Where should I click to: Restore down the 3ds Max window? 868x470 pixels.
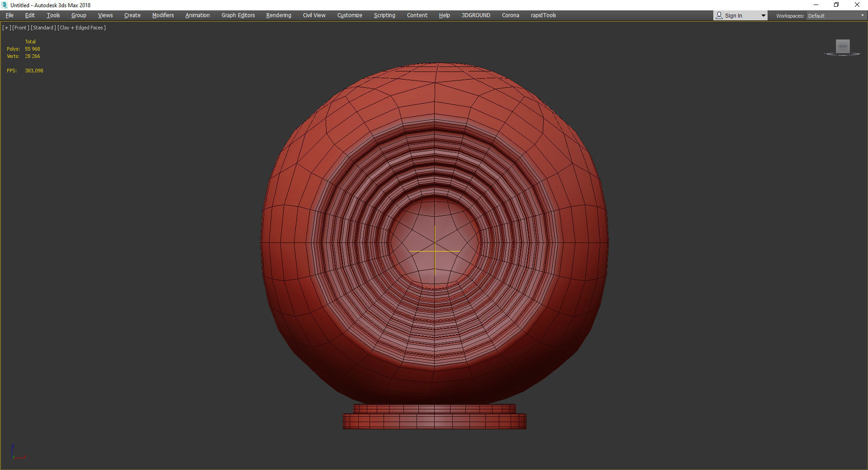pos(836,5)
